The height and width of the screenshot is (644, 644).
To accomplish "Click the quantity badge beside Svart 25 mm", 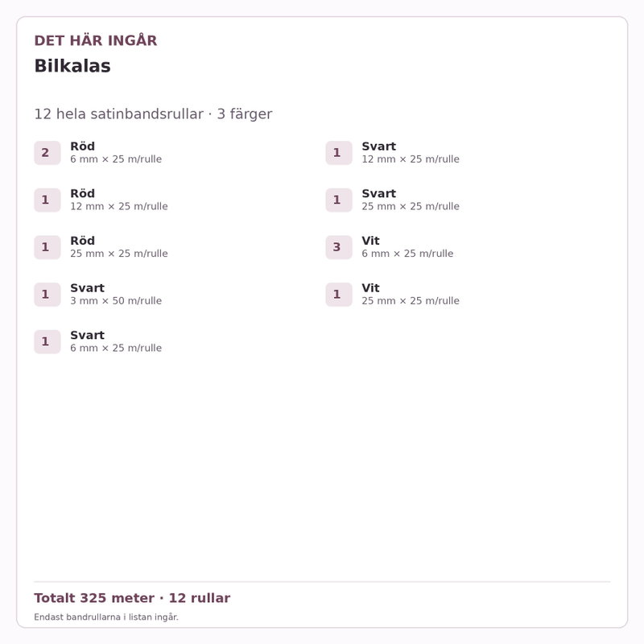I will [339, 200].
